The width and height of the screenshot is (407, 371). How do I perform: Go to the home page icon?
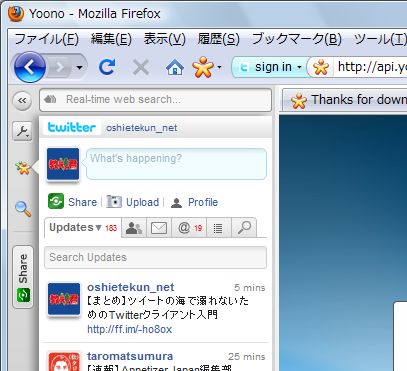click(x=175, y=68)
